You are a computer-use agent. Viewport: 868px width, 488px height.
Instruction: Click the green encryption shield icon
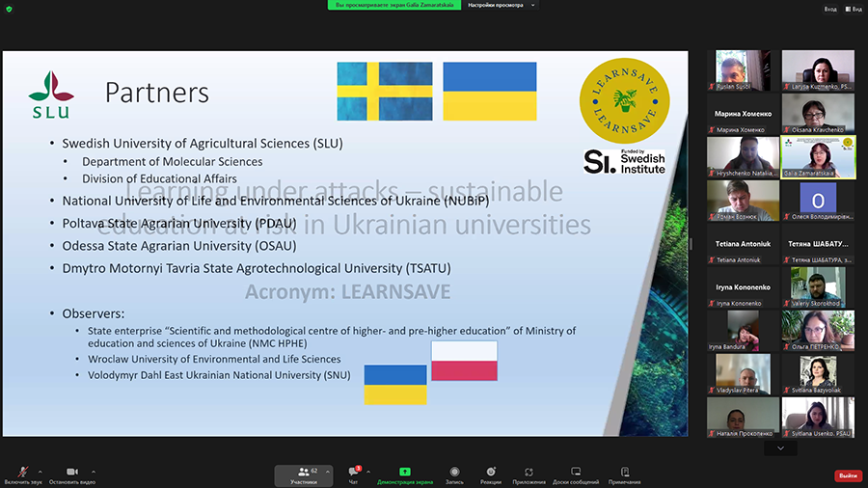9,9
